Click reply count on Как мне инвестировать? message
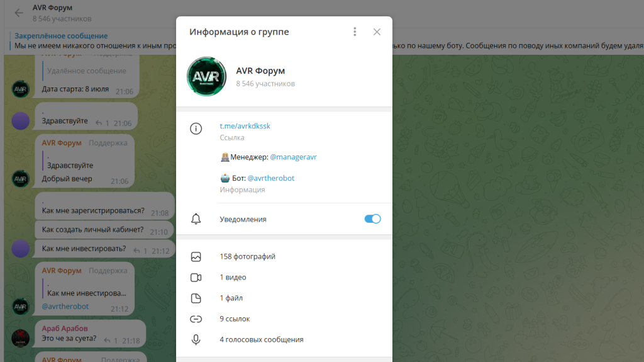This screenshot has width=644, height=362. (140, 251)
